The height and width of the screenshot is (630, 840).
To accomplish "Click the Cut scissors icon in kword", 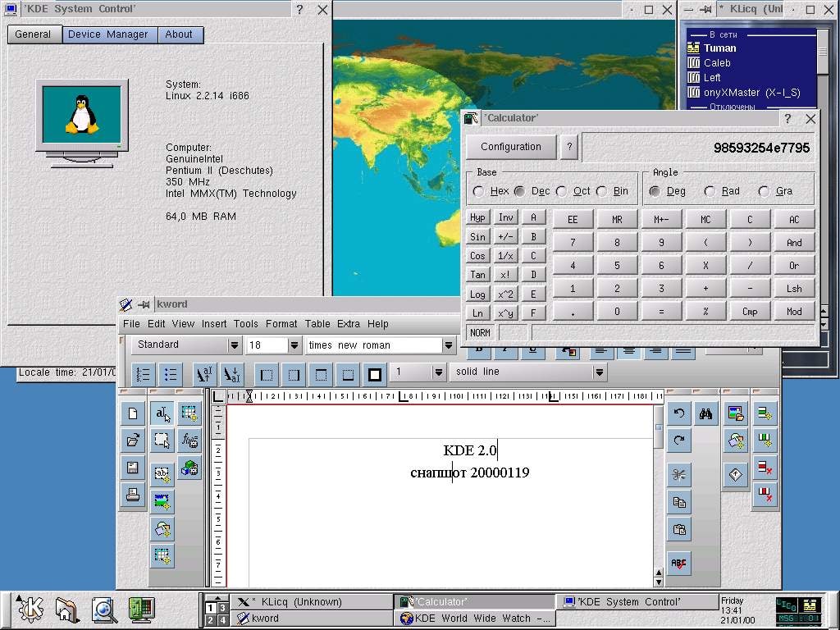I will click(x=678, y=475).
